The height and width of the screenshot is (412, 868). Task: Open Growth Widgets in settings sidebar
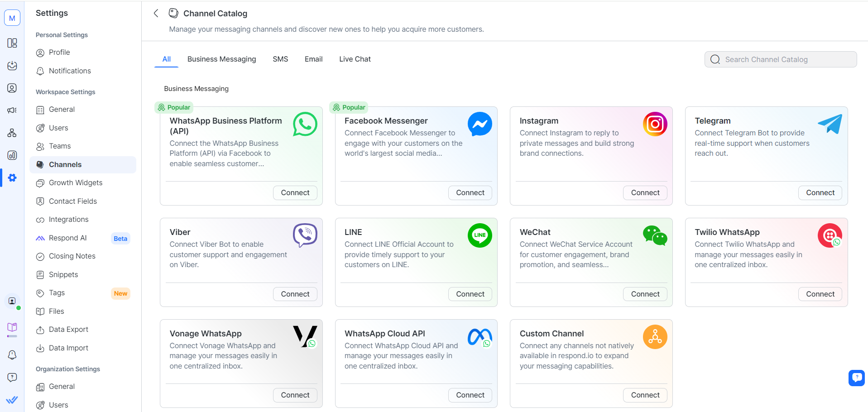[76, 183]
